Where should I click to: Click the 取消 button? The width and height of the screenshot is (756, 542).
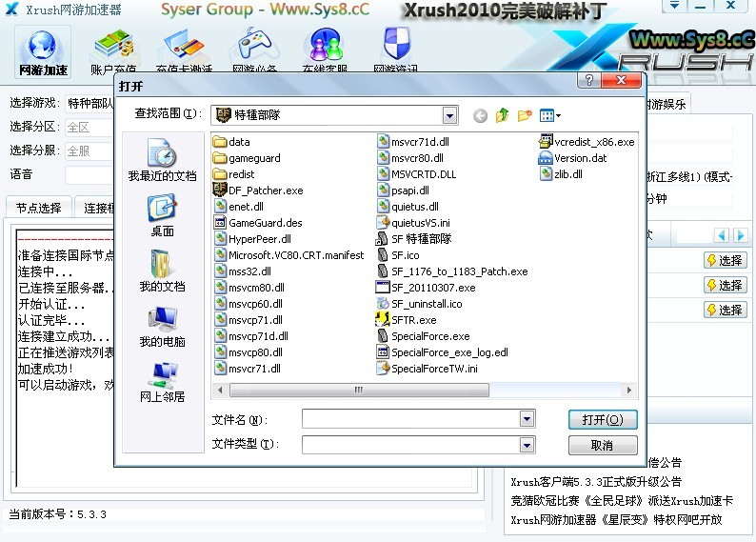click(x=603, y=445)
